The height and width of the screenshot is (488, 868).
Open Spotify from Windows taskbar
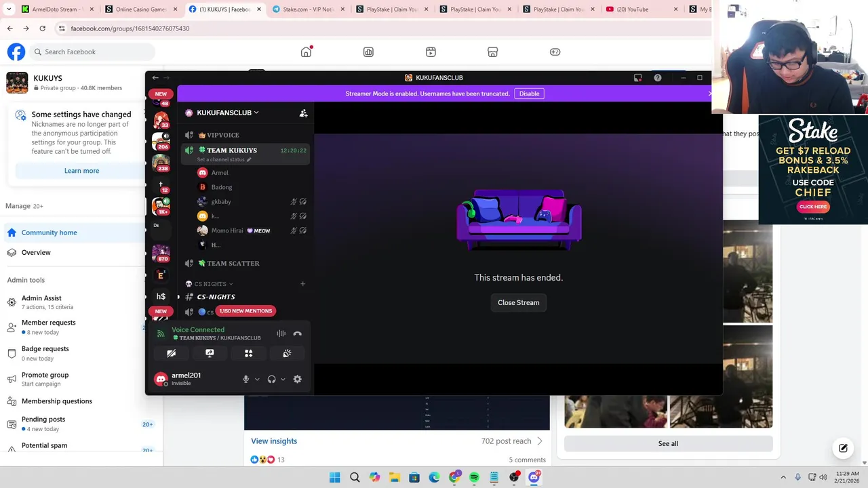[474, 477]
